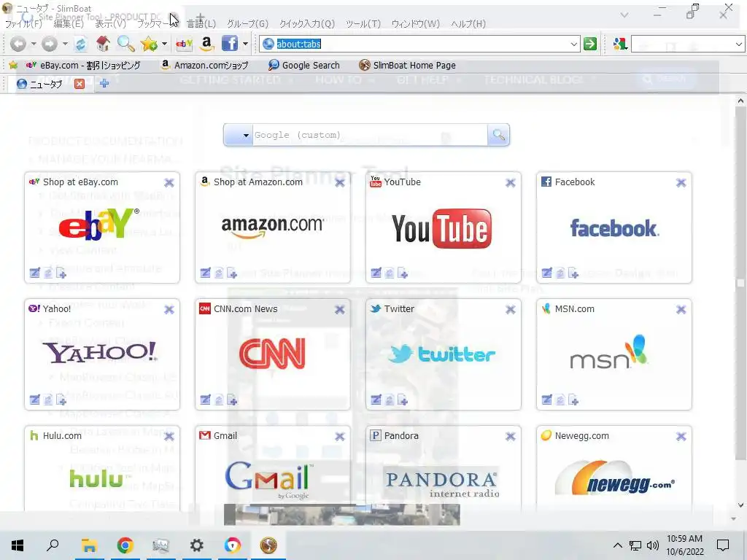The image size is (747, 560).
Task: Click the scrollbar down arrow
Action: tap(740, 506)
